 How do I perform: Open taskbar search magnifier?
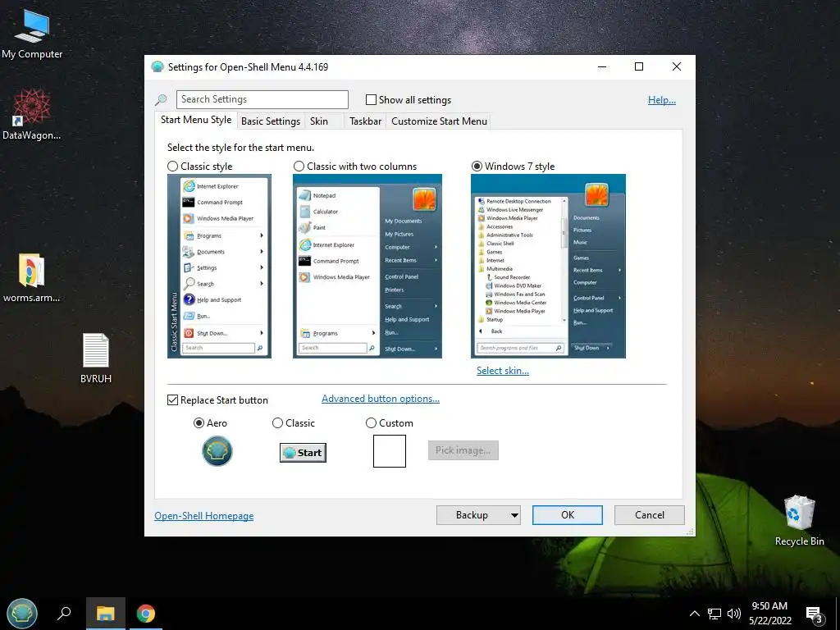[64, 614]
